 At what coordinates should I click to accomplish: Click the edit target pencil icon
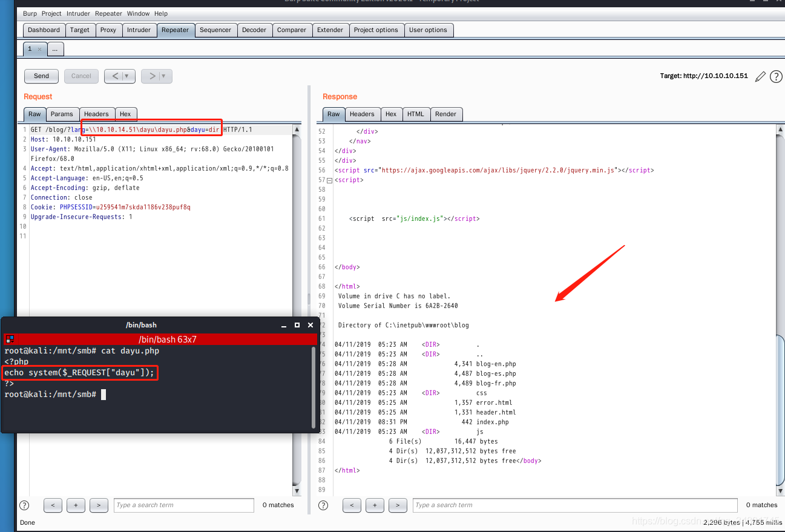click(760, 77)
